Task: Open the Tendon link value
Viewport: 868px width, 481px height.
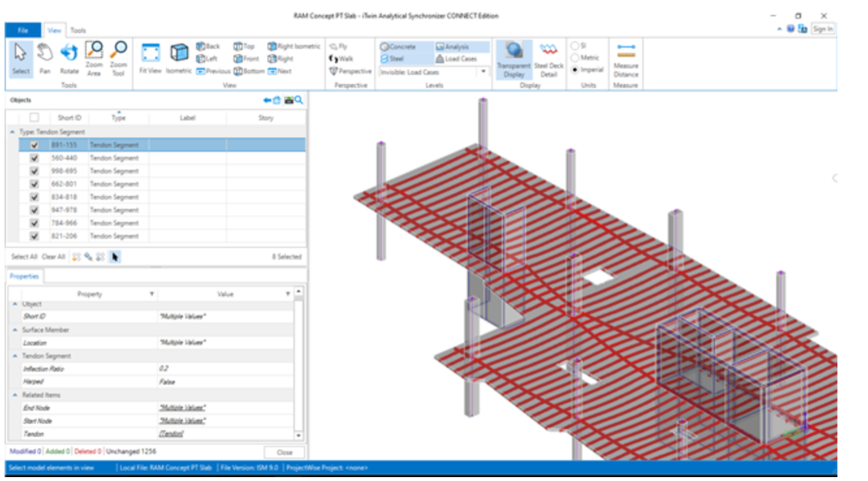Action: [x=171, y=434]
